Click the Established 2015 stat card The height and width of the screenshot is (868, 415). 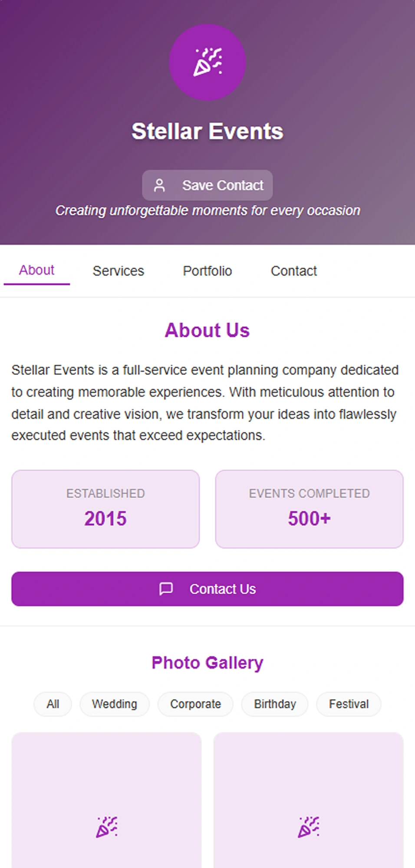[105, 509]
